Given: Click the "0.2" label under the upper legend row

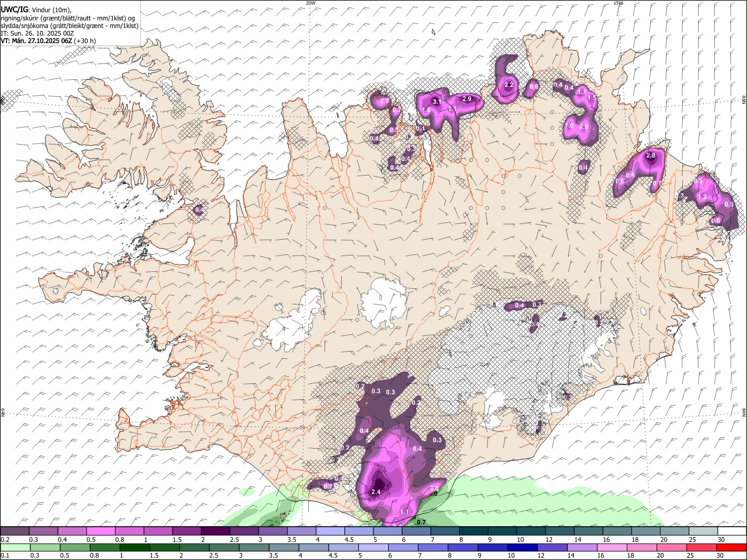Looking at the screenshot, I should (5, 540).
